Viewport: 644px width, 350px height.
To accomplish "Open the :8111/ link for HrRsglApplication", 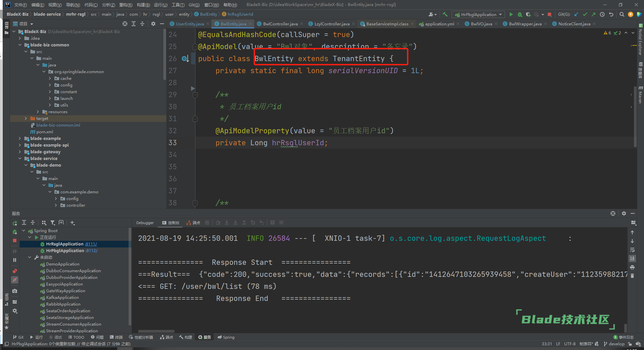I will click(x=91, y=244).
